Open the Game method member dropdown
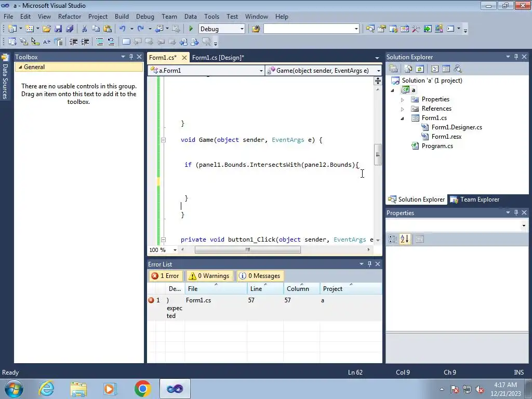Screen dimensions: 532x399 click(x=378, y=71)
